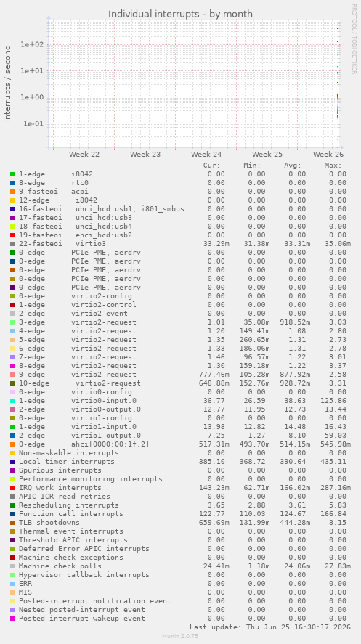Click the magenta swatch for Posted-interrupt wakeup event
The width and height of the screenshot is (361, 644).
[x=12, y=619]
